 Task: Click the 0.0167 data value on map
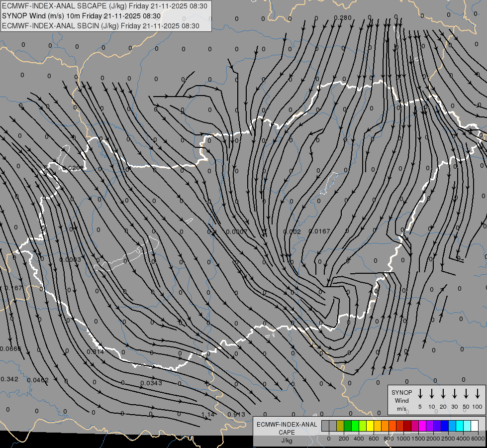319,231
